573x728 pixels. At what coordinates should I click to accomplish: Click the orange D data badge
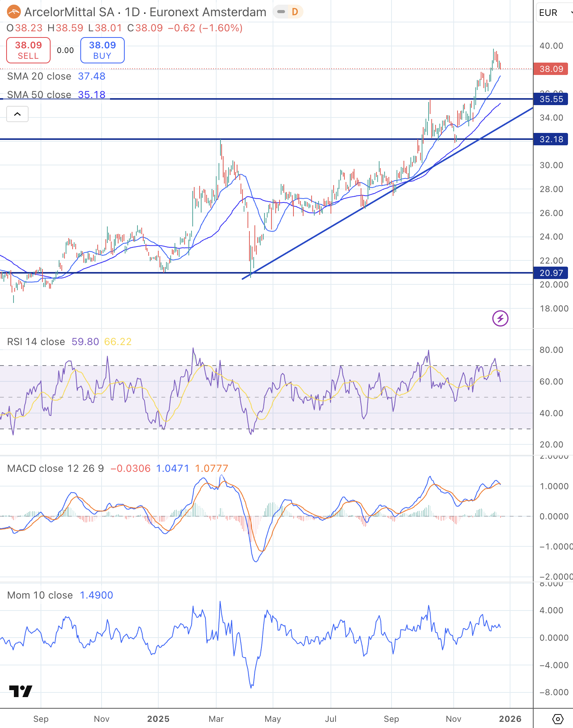(x=295, y=12)
